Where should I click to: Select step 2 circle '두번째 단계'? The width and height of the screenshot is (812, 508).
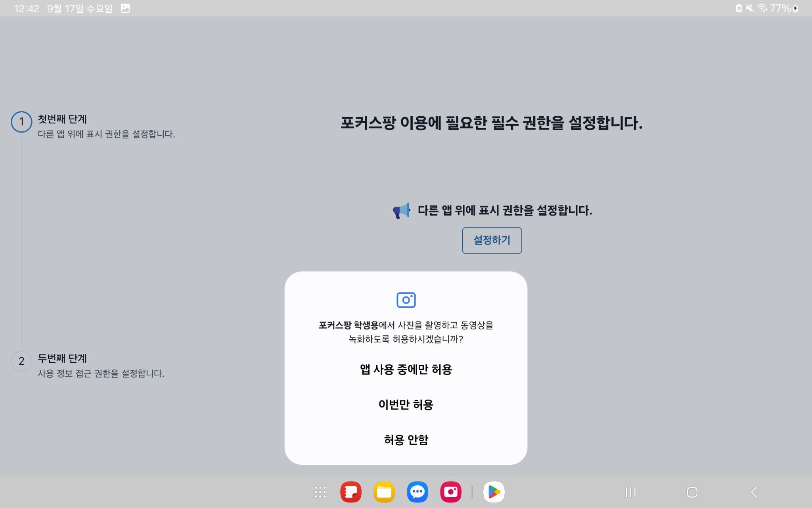click(21, 361)
